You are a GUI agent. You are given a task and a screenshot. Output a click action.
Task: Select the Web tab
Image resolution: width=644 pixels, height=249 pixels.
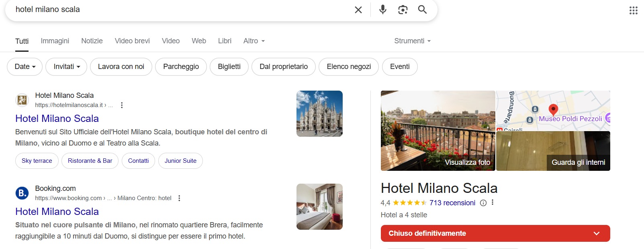[x=199, y=41]
